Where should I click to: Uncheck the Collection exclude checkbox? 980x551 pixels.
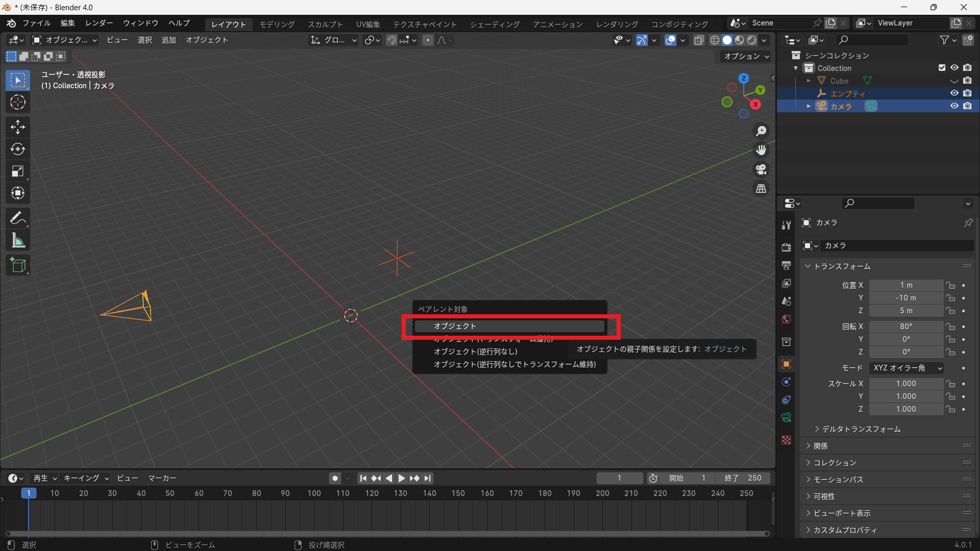click(942, 68)
